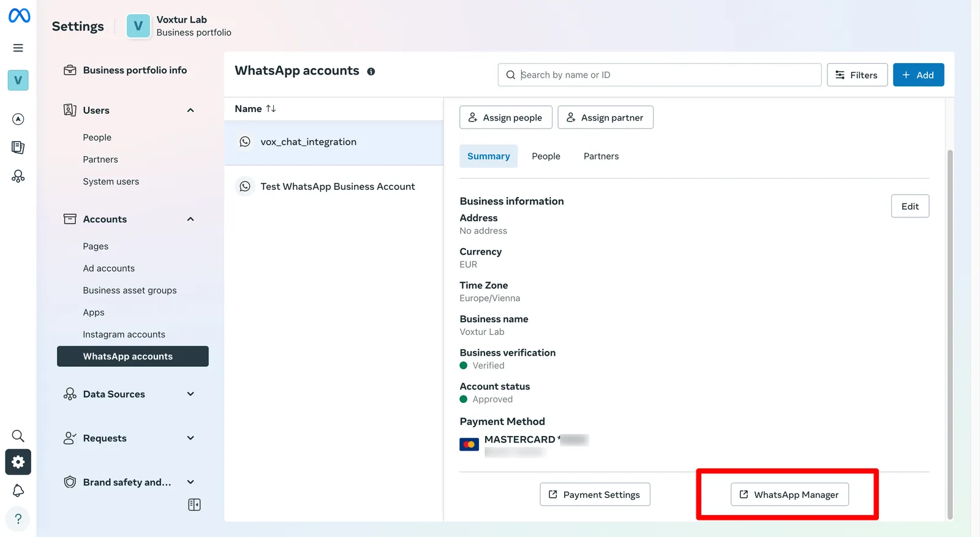
Task: Collapse the Accounts section chevron
Action: pos(190,219)
